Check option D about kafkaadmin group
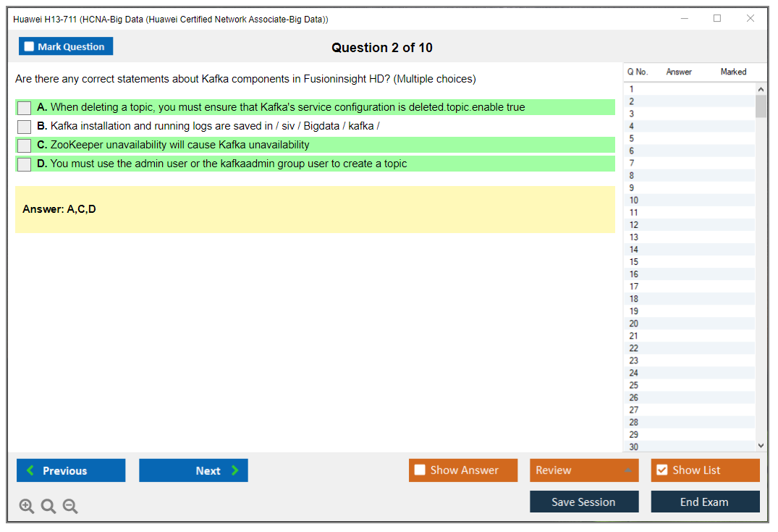 pyautogui.click(x=24, y=164)
